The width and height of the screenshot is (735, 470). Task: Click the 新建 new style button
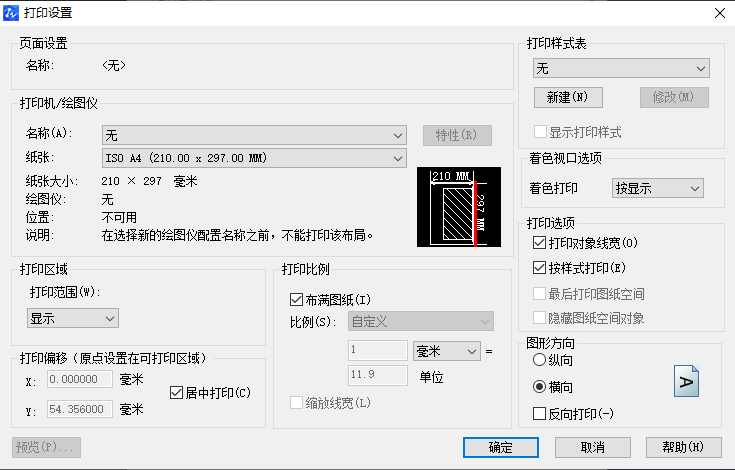point(566,97)
